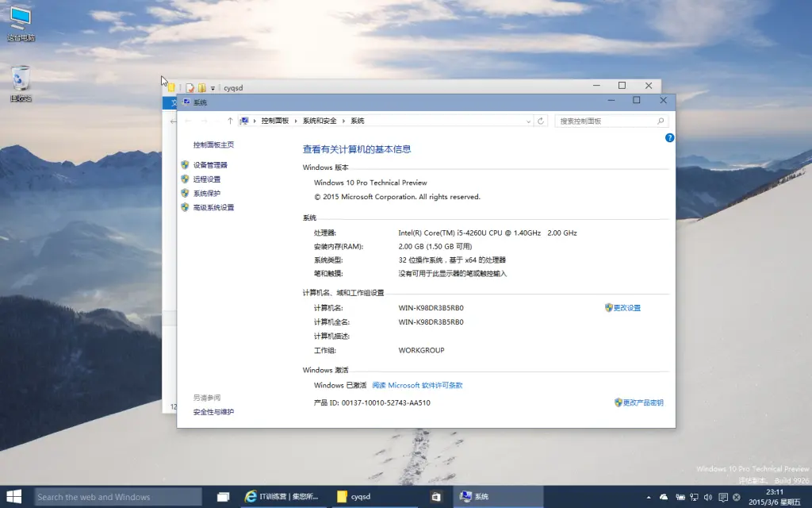Image resolution: width=812 pixels, height=508 pixels.
Task: Open the Windows Start button
Action: point(14,497)
